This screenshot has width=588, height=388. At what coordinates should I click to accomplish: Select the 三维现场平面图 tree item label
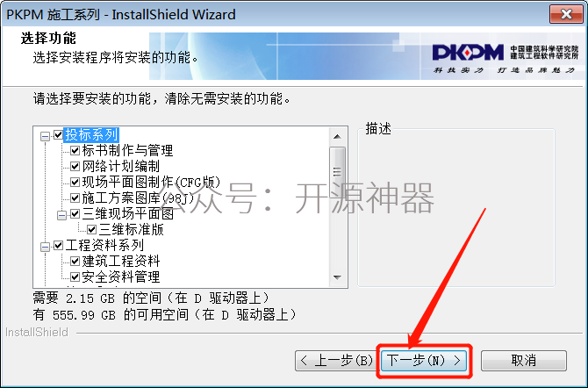(x=128, y=213)
